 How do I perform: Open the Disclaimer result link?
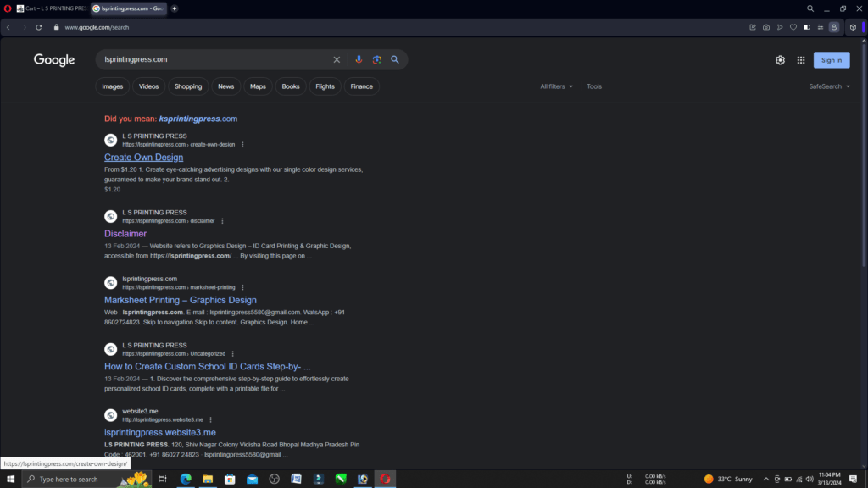(x=125, y=234)
